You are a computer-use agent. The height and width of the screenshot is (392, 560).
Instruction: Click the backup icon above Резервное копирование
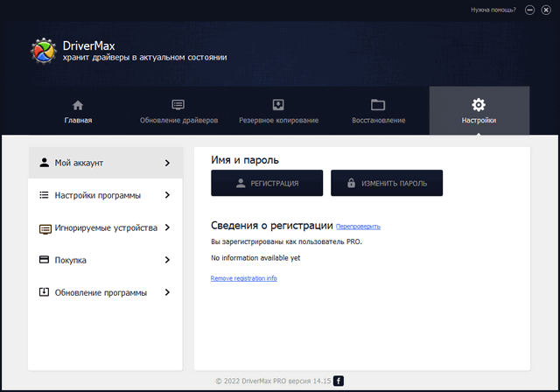[279, 104]
